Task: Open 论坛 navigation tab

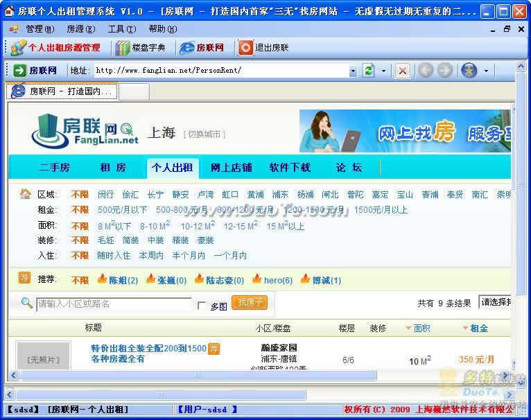Action: [x=349, y=167]
